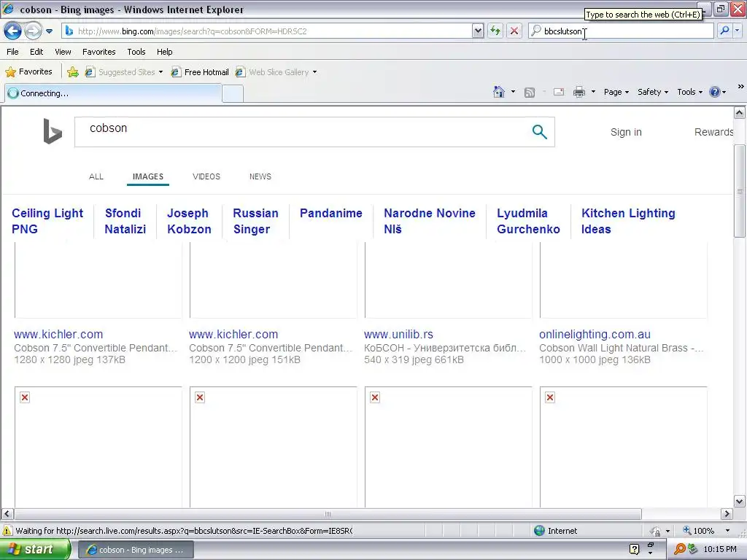Viewport: 747px width, 560px height.
Task: Click the Bing logo
Action: [53, 131]
